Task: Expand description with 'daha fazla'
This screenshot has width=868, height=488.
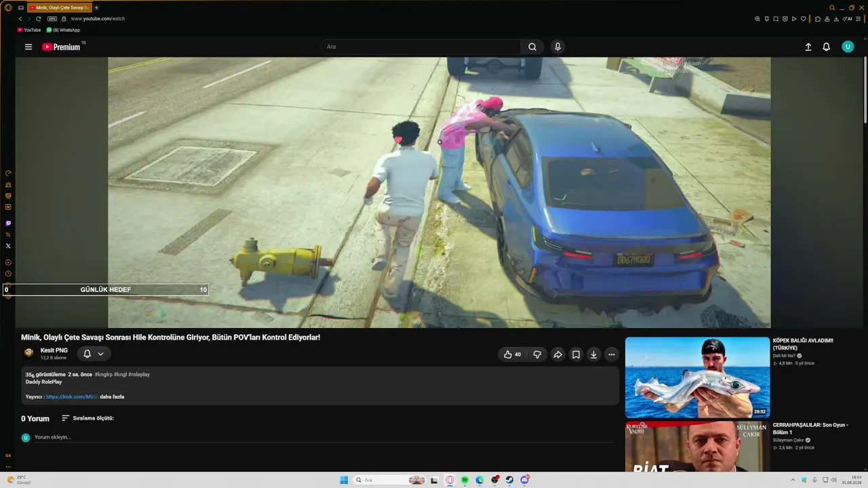Action: 112,396
